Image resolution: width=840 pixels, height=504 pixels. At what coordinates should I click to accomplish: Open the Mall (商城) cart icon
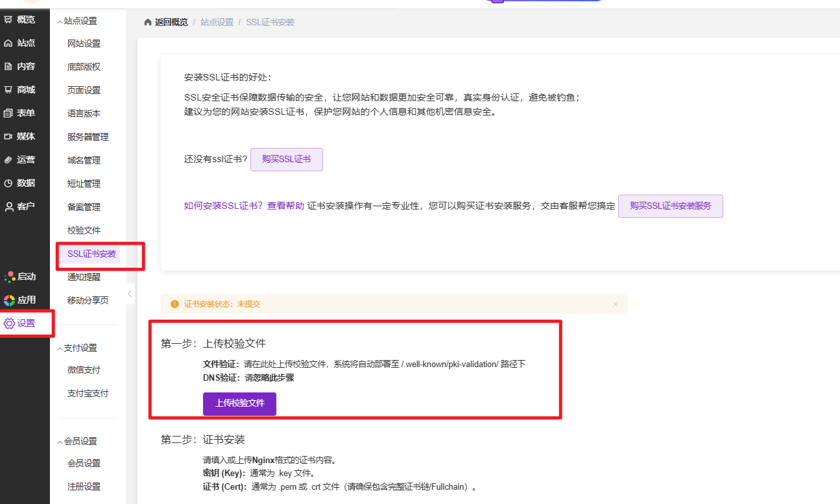pos(8,90)
